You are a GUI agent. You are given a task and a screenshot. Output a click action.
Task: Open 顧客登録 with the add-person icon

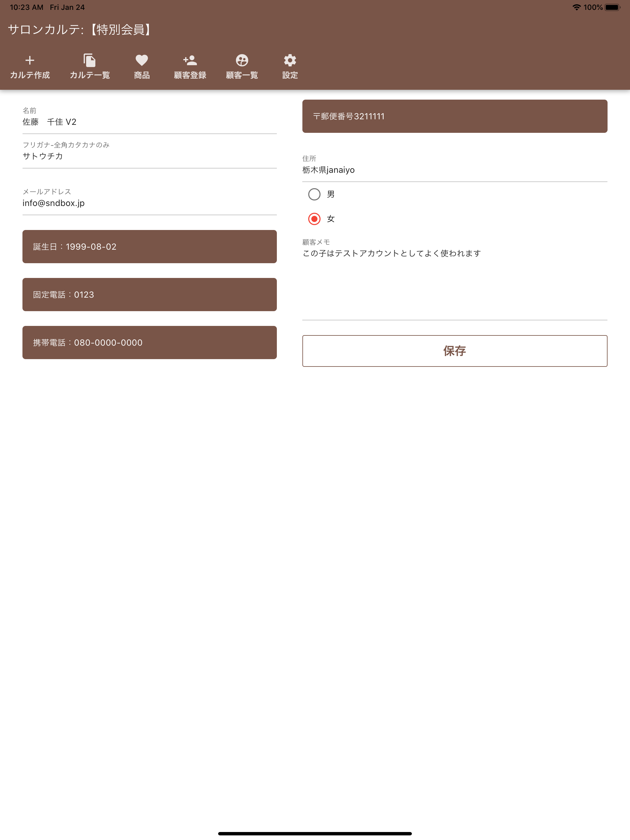[190, 60]
